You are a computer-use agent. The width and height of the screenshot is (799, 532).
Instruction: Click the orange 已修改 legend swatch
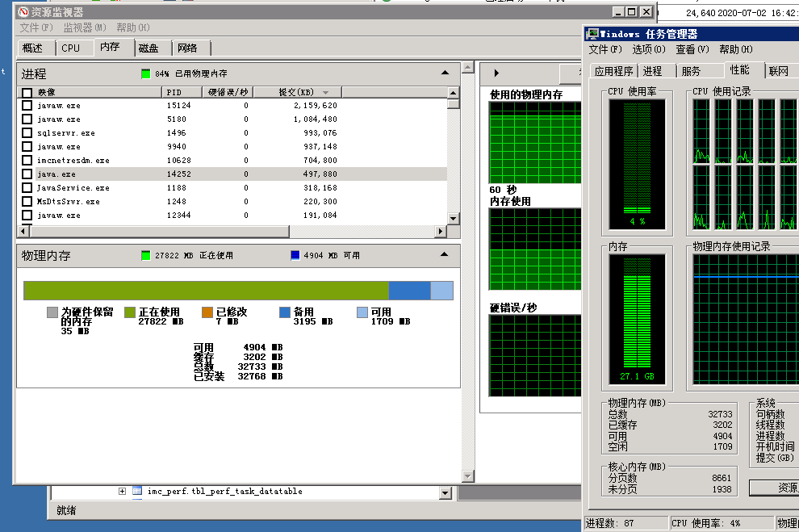207,312
